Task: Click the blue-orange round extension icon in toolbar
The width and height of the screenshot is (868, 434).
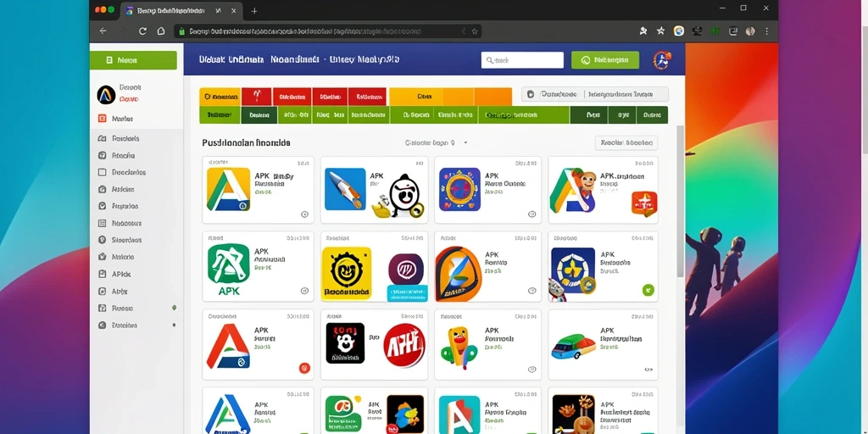Action: coord(679,31)
